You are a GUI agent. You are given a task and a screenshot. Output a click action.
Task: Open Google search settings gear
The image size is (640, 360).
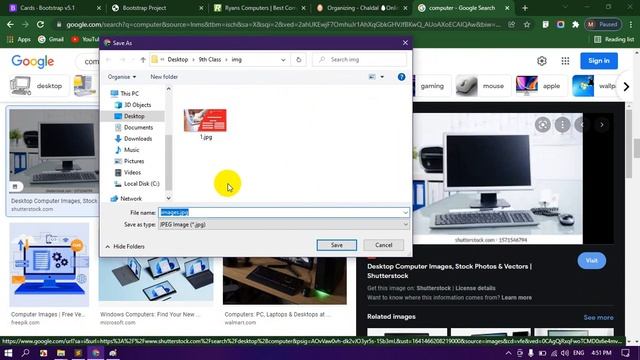pyautogui.click(x=542, y=61)
